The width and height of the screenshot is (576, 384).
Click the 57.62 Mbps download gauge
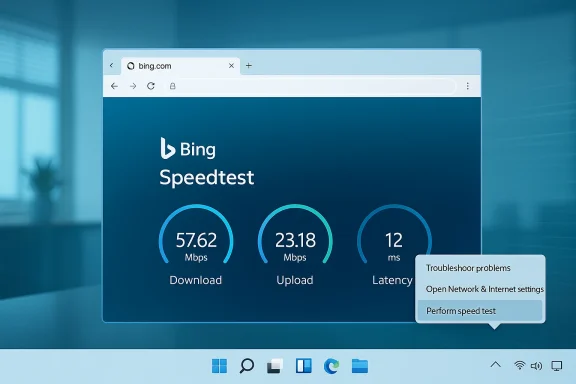(196, 235)
